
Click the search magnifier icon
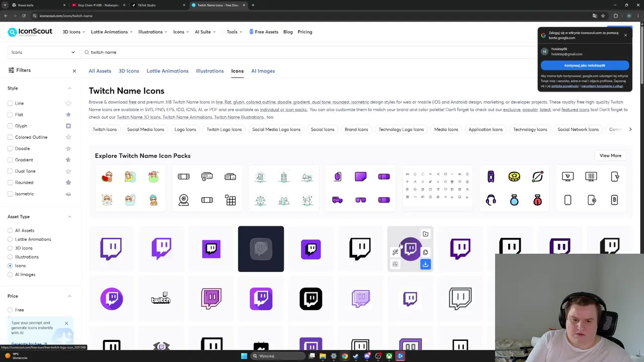click(87, 52)
